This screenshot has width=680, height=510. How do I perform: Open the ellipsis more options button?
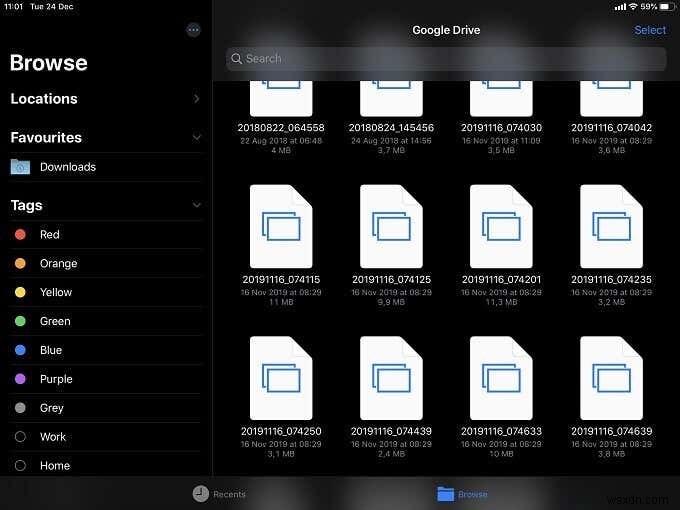click(x=193, y=30)
